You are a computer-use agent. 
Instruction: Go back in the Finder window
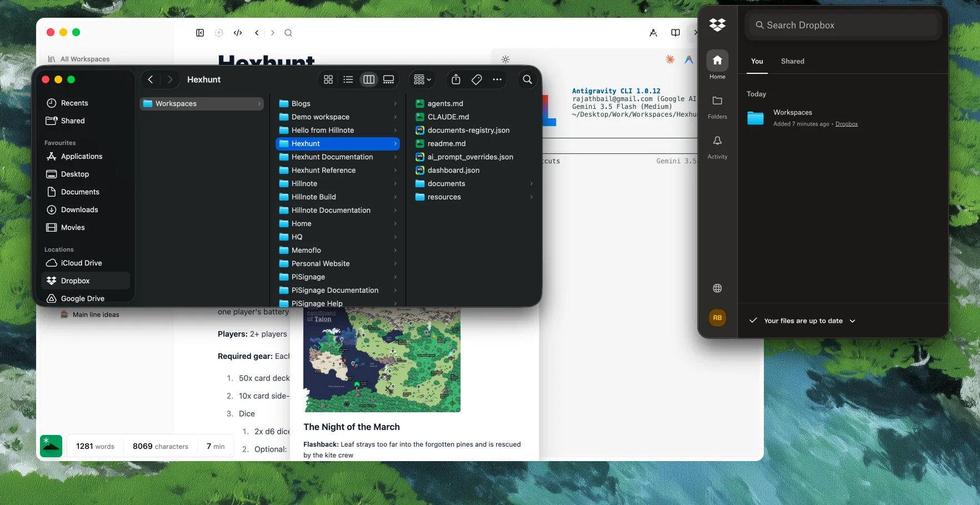pos(151,79)
